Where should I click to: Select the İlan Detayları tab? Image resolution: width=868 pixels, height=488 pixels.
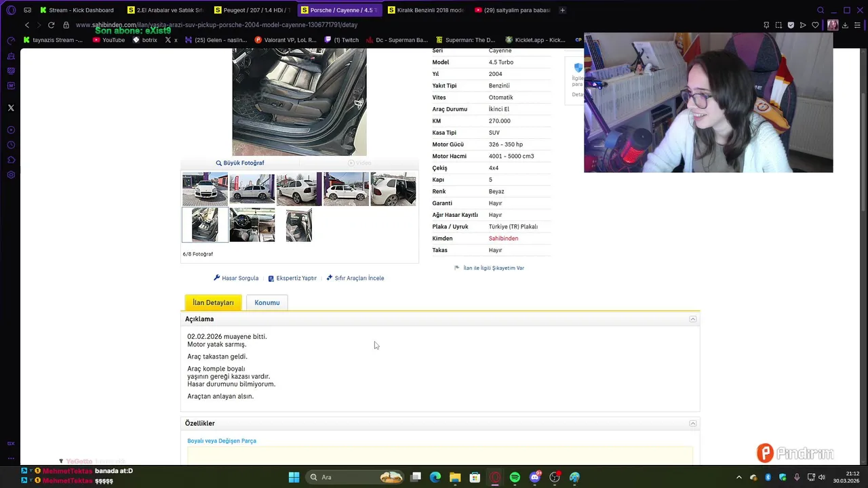coord(213,303)
